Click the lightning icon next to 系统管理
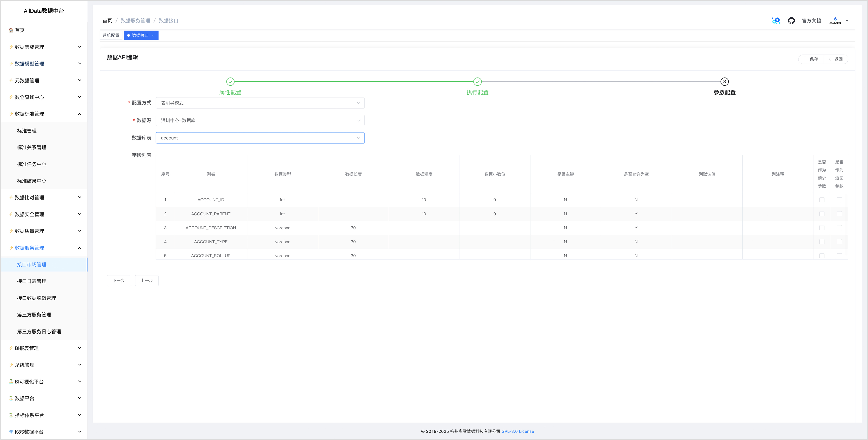Image resolution: width=868 pixels, height=440 pixels. click(x=11, y=365)
